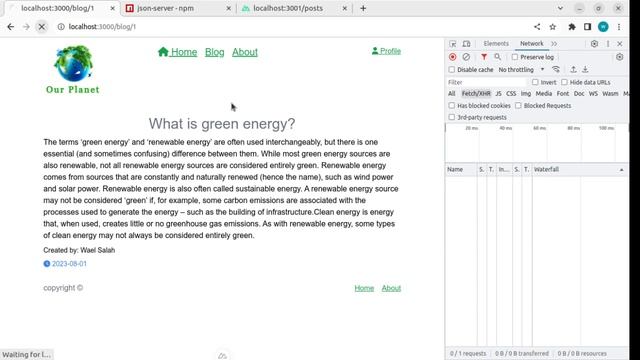Filter network requests by Wasm
640x360 pixels.
(610, 93)
